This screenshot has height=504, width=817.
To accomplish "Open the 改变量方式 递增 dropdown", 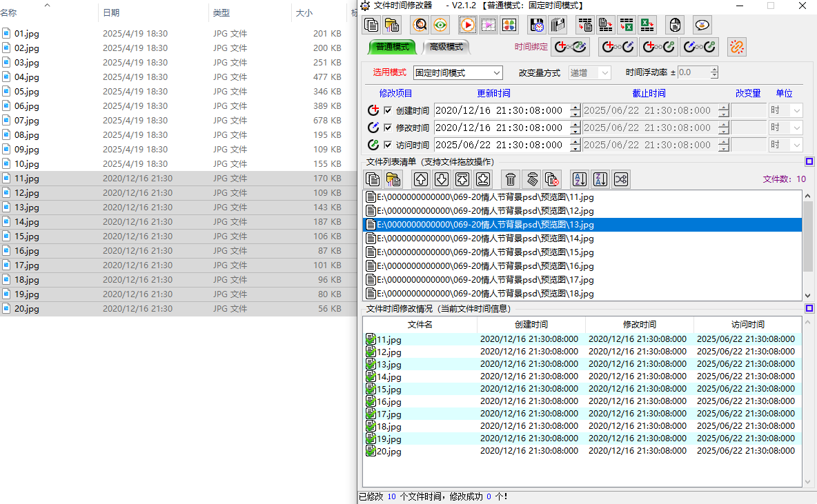I will (x=589, y=72).
